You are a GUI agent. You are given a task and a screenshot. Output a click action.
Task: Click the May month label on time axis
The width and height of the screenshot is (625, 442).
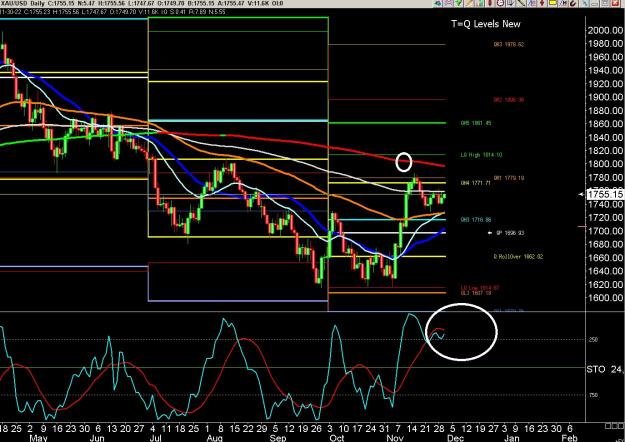(x=39, y=438)
